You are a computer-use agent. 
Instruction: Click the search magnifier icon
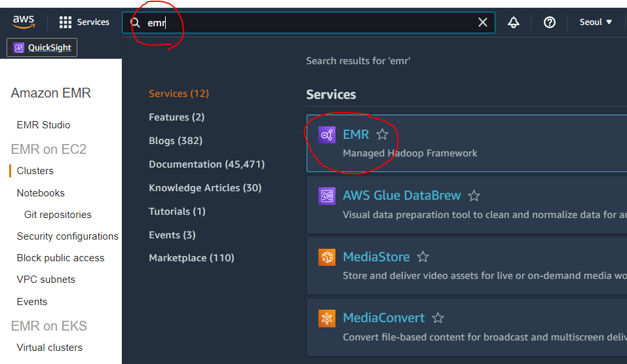[x=135, y=23]
